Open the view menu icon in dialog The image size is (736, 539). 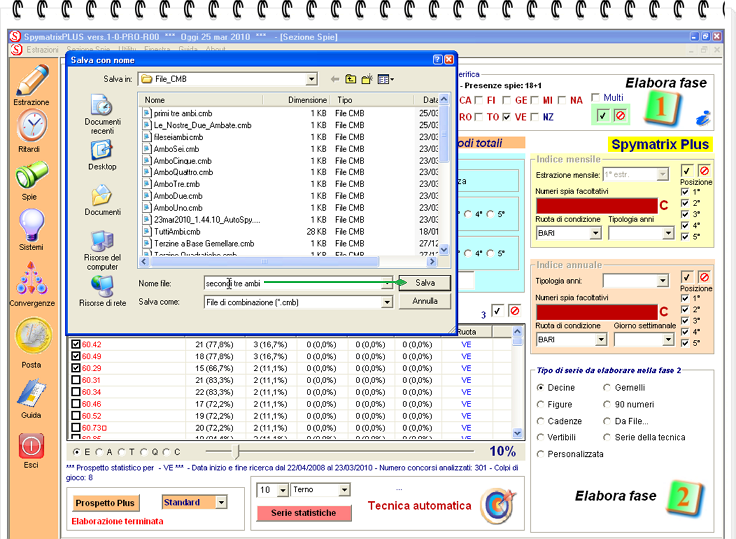(x=385, y=79)
